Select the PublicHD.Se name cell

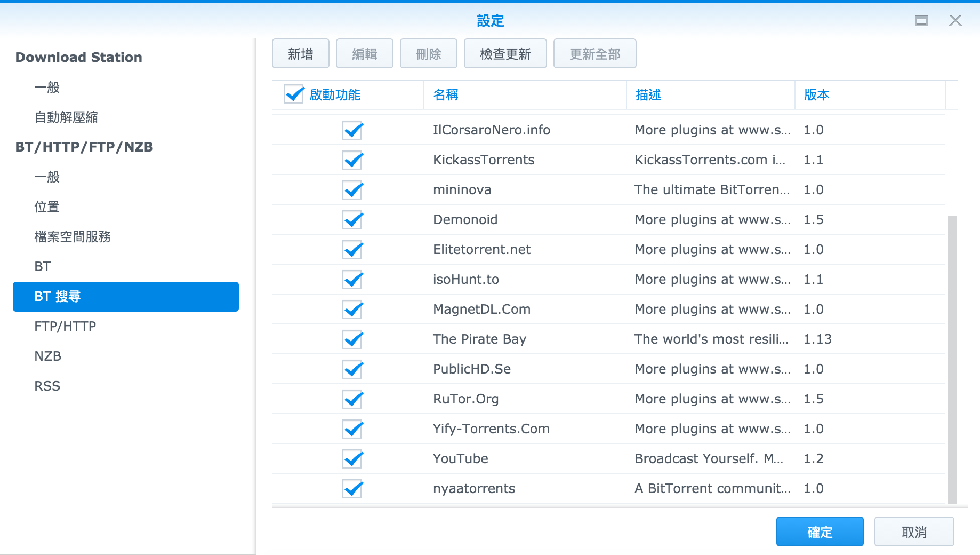tap(472, 369)
